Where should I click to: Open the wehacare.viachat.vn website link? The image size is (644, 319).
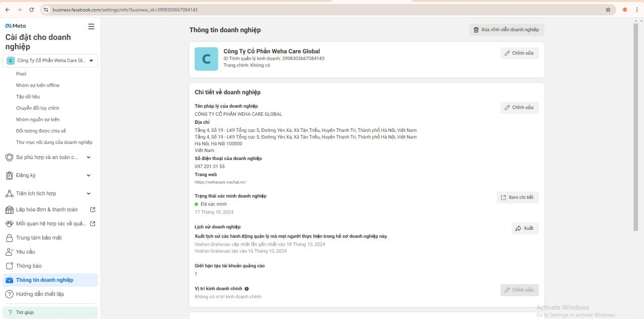pyautogui.click(x=220, y=182)
